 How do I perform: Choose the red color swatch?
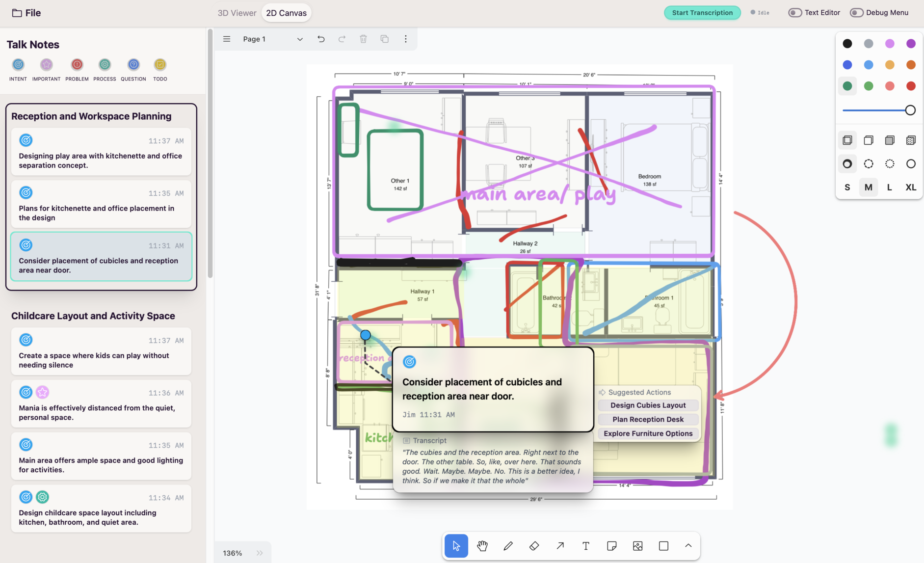911,86
